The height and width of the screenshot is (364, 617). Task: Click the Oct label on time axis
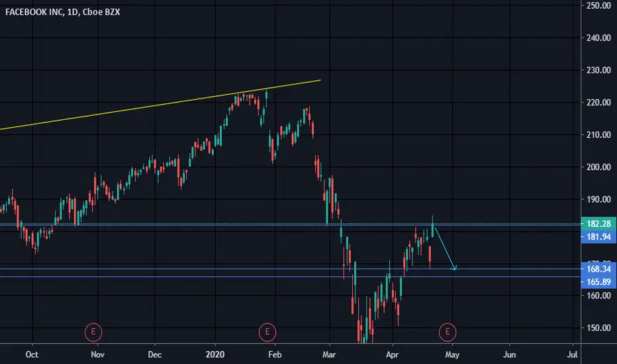click(32, 355)
